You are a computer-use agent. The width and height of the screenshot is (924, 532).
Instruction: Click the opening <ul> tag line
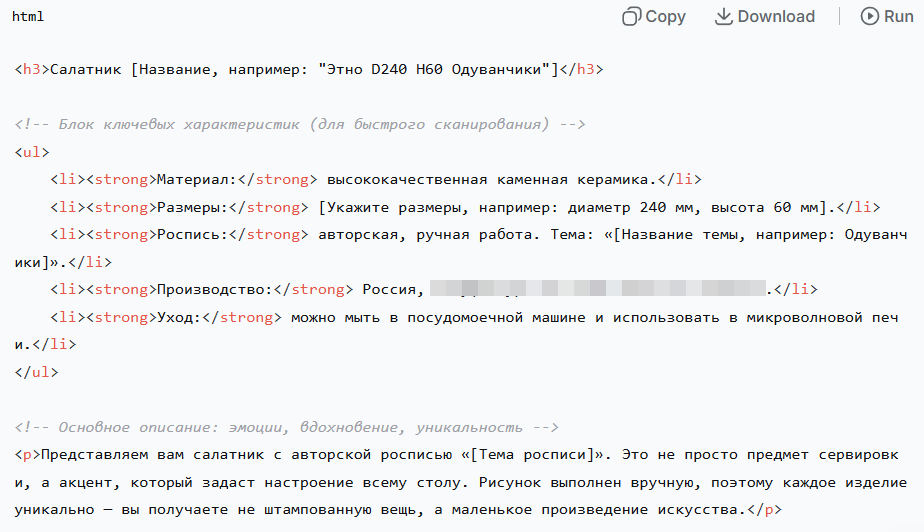(x=32, y=152)
